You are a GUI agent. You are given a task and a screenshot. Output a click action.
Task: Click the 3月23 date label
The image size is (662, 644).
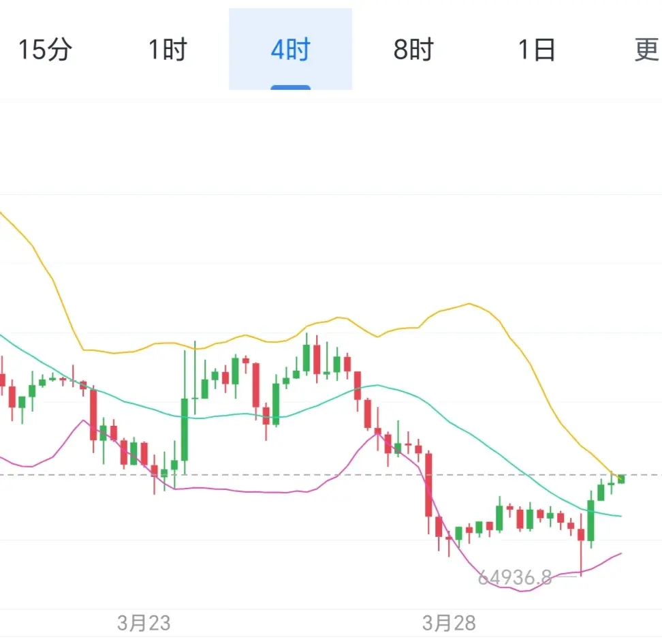tap(143, 622)
